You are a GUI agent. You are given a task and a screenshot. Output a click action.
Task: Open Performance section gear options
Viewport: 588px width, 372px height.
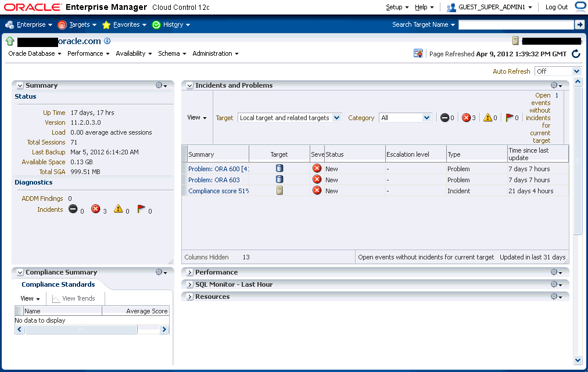coord(557,272)
